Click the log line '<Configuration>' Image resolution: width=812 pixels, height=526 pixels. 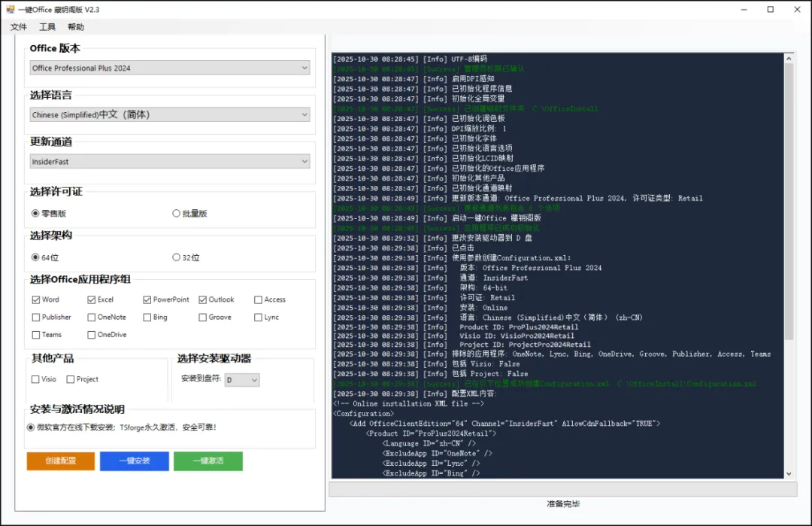(x=364, y=414)
